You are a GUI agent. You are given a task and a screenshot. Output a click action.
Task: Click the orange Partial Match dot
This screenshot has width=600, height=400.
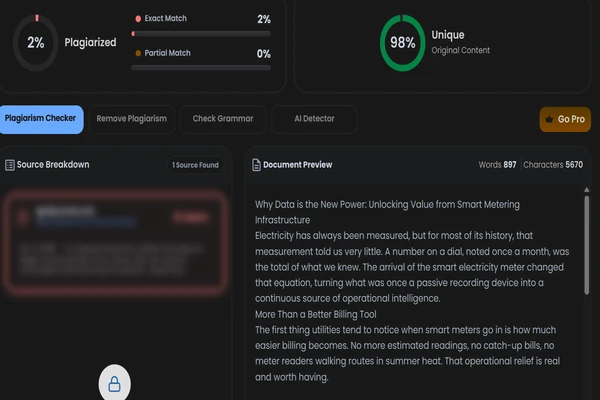(x=138, y=53)
